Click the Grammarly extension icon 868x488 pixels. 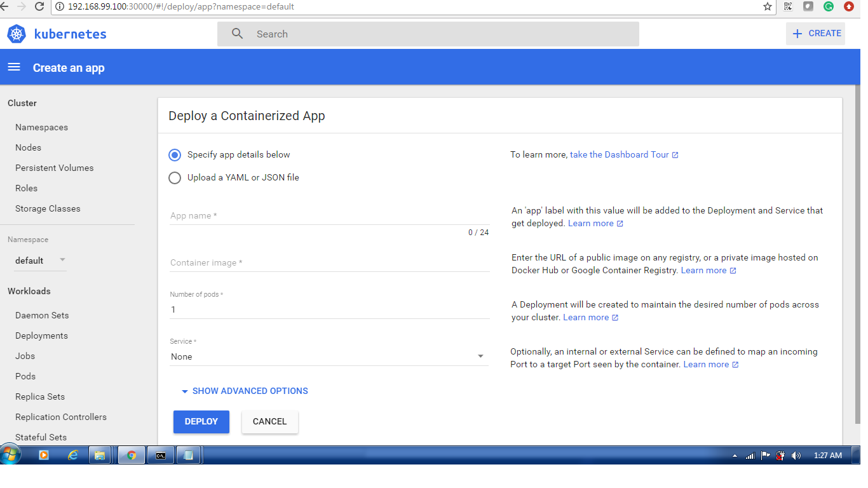pos(829,7)
